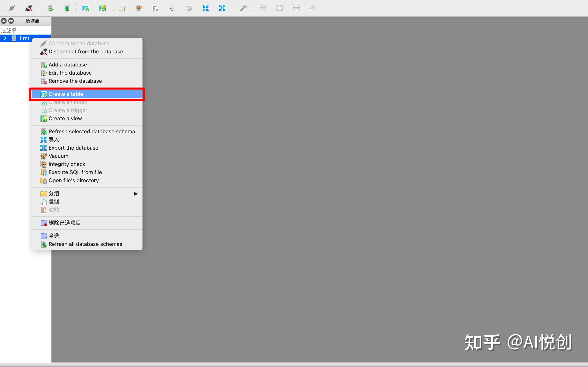Click the toolbar import icon with inward arrows
588x367 pixels.
206,8
